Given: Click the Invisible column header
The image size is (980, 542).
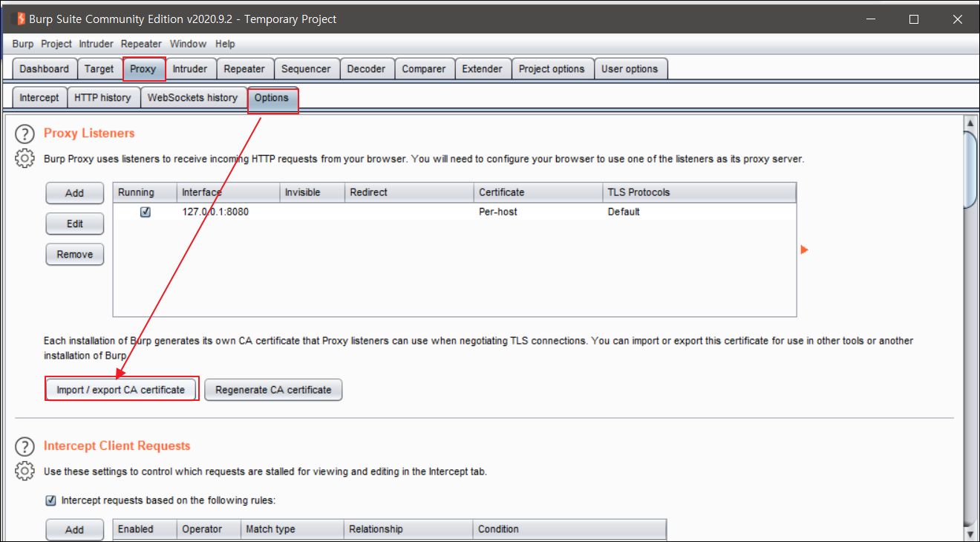Looking at the screenshot, I should click(313, 192).
